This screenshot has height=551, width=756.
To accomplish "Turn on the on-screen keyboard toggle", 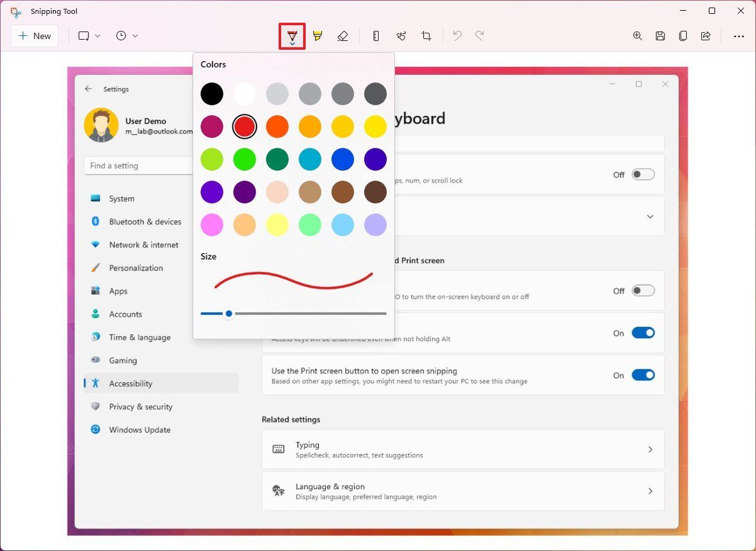I will tap(643, 291).
